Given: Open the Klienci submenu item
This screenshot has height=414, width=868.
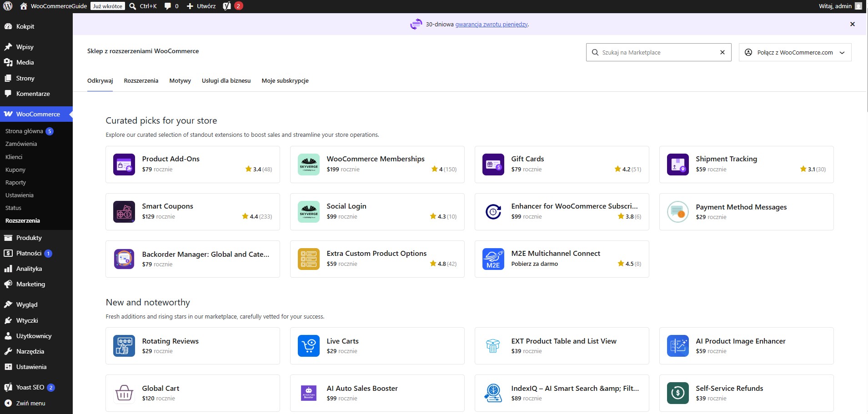Looking at the screenshot, I should click(14, 157).
